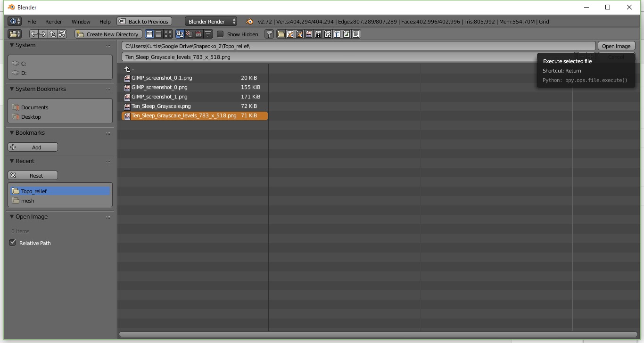Open the Render menu
The height and width of the screenshot is (343, 644).
54,22
